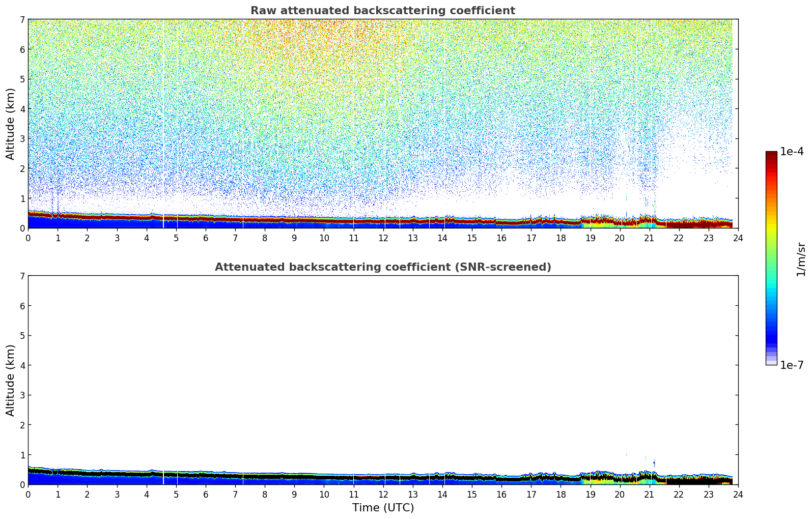Screen dimensions: 812x519
Task: Click the "1/m/sr" colorbar units label
Action: coord(801,259)
